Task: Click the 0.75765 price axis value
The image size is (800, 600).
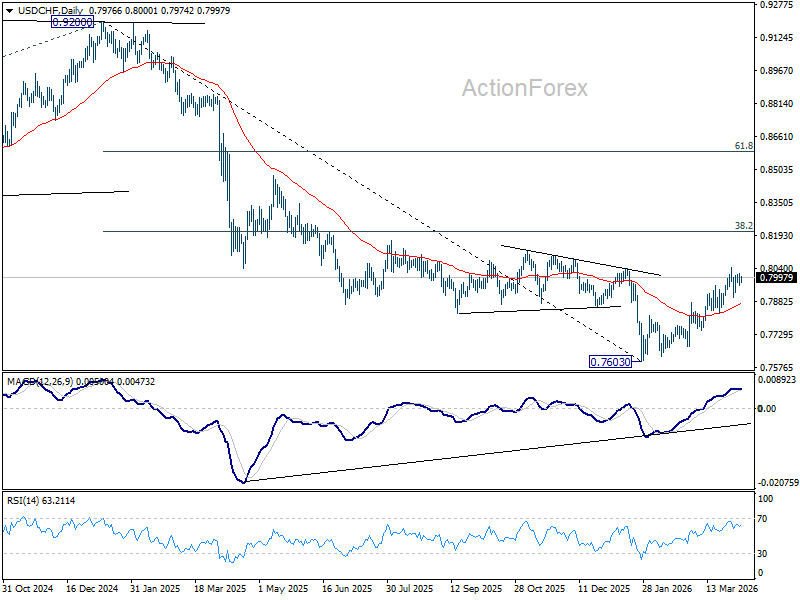Action: click(x=777, y=367)
